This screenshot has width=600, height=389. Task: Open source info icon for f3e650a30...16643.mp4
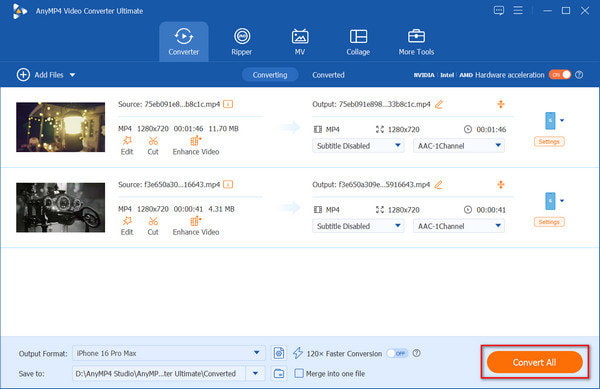click(228, 184)
